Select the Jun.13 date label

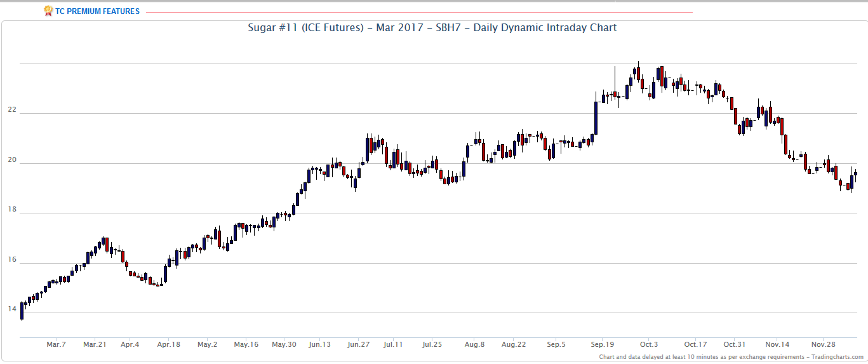coord(319,344)
